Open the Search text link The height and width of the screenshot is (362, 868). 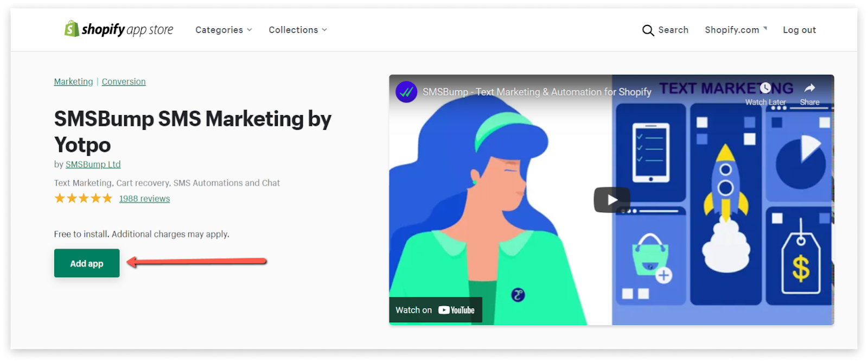(673, 30)
